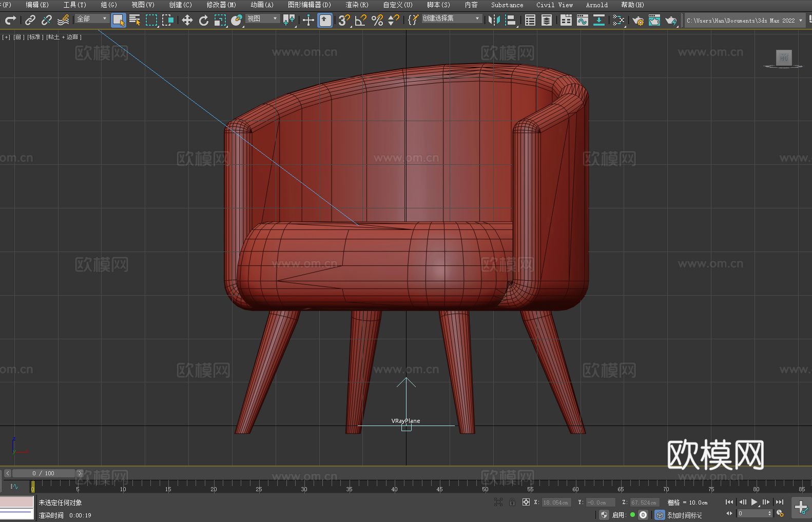The width and height of the screenshot is (812, 522).
Task: Toggle Isolate Selection icon in status bar
Action: click(498, 502)
